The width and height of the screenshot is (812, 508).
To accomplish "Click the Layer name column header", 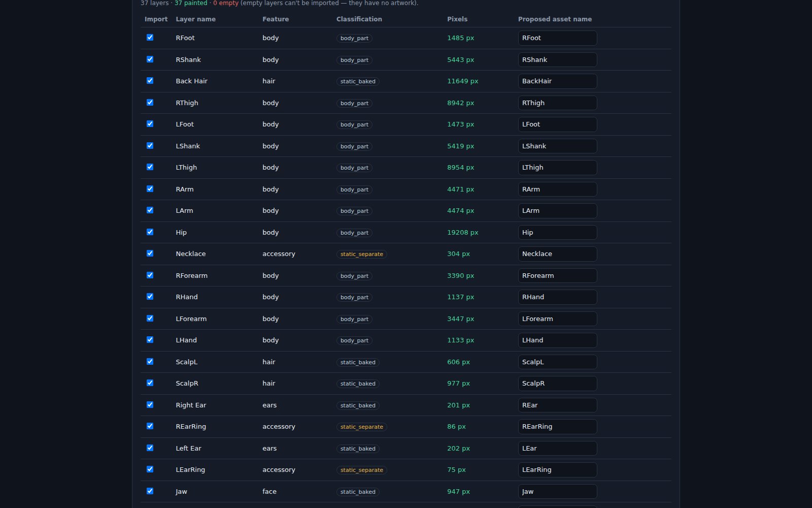I will [195, 19].
